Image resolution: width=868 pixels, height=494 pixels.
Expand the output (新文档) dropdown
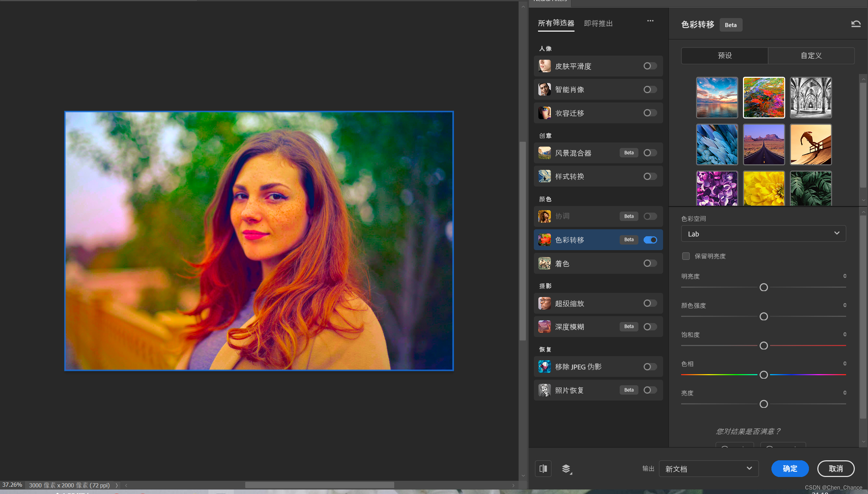(708, 469)
